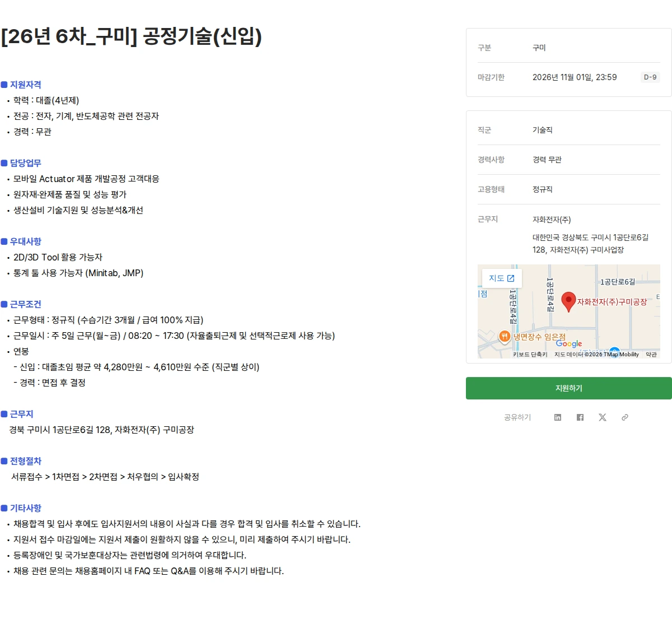
Task: Click the 공유하기 label
Action: pyautogui.click(x=517, y=417)
